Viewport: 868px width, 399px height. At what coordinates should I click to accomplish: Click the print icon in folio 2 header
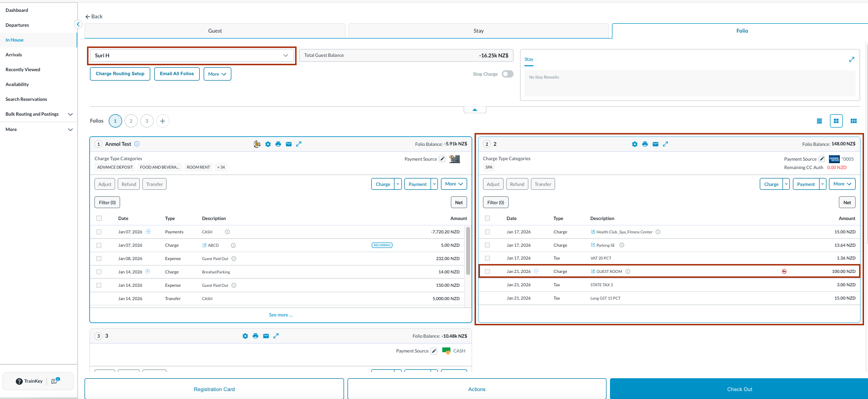645,144
